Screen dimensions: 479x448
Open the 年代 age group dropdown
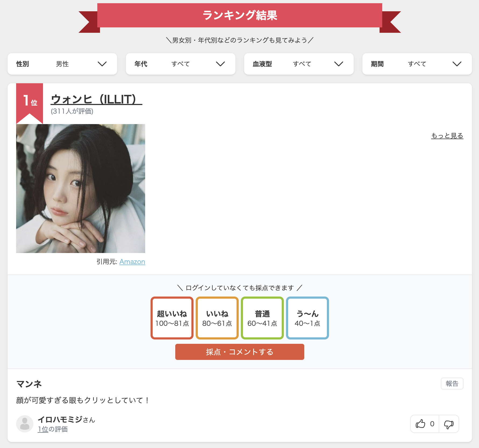pyautogui.click(x=181, y=64)
